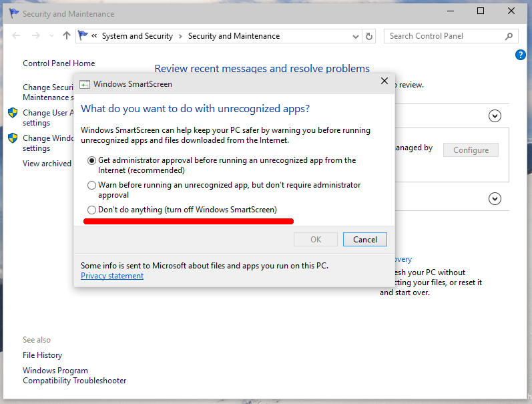Screen dimensions: 532x404
Task: Select Get administrator approval radio option
Action: (x=91, y=161)
